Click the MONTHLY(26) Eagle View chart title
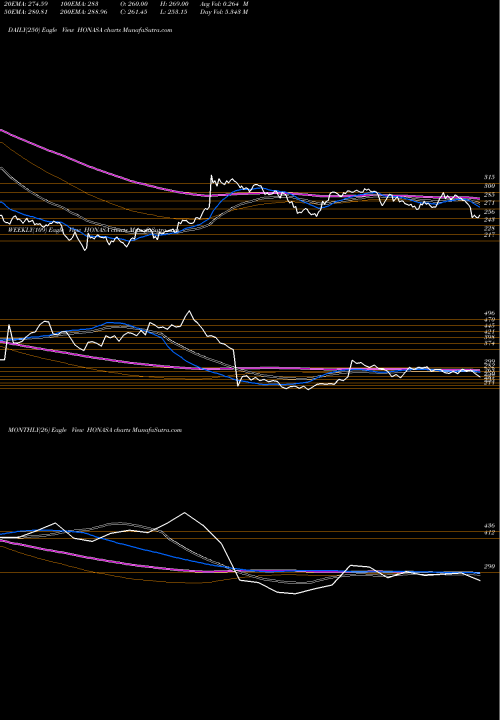Viewport: 500px width, 720px height. point(95,430)
